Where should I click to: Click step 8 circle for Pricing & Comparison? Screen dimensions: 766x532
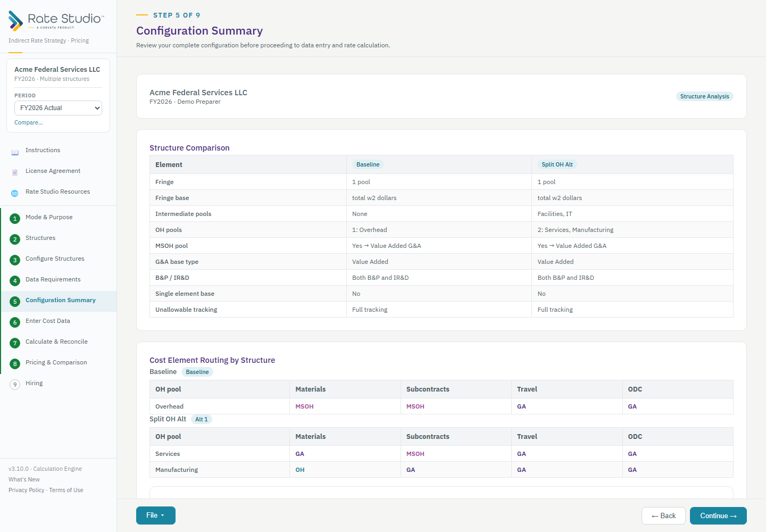tap(15, 364)
